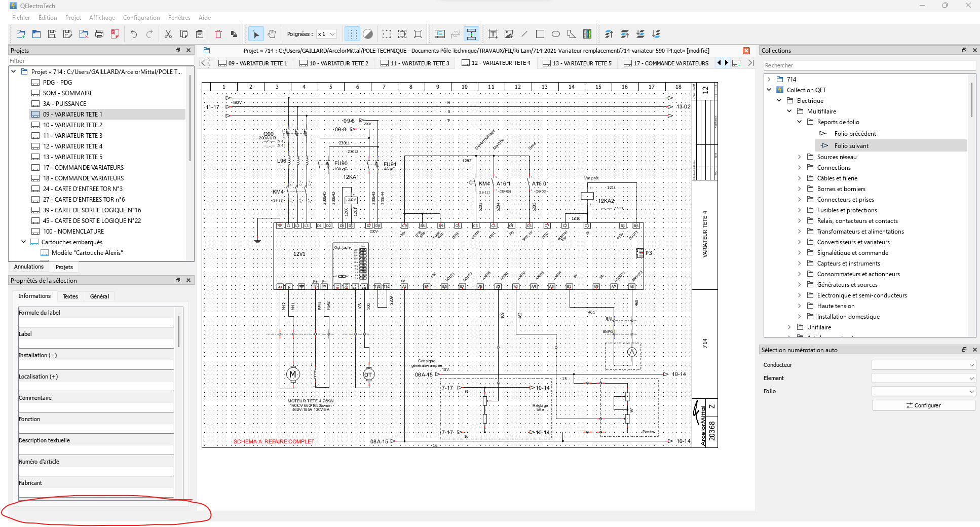Select the Add text field tool

[x=493, y=34]
